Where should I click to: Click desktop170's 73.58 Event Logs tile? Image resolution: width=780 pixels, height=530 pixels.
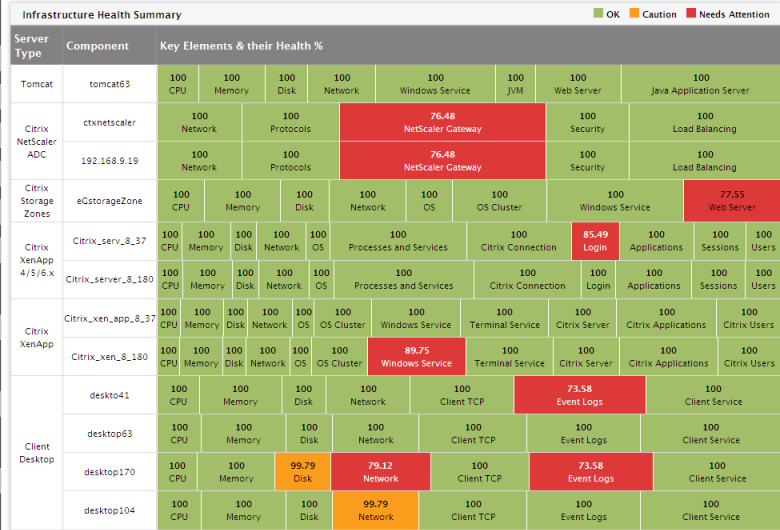pos(591,472)
